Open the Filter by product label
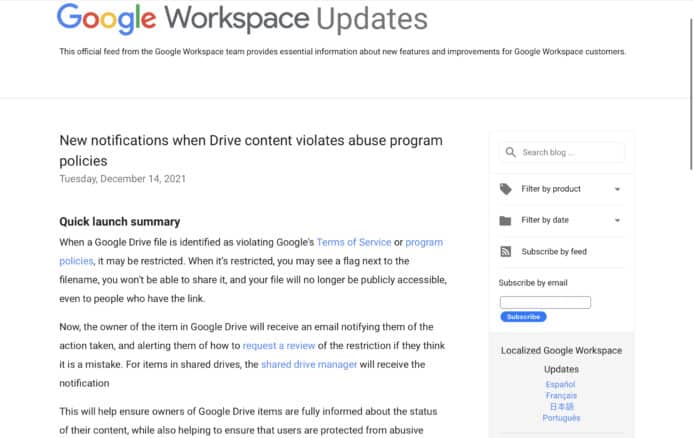The width and height of the screenshot is (694, 438). [x=551, y=189]
